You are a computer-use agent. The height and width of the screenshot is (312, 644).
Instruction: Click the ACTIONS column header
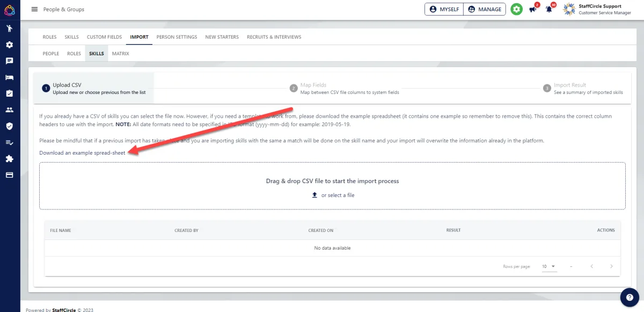[x=606, y=230]
